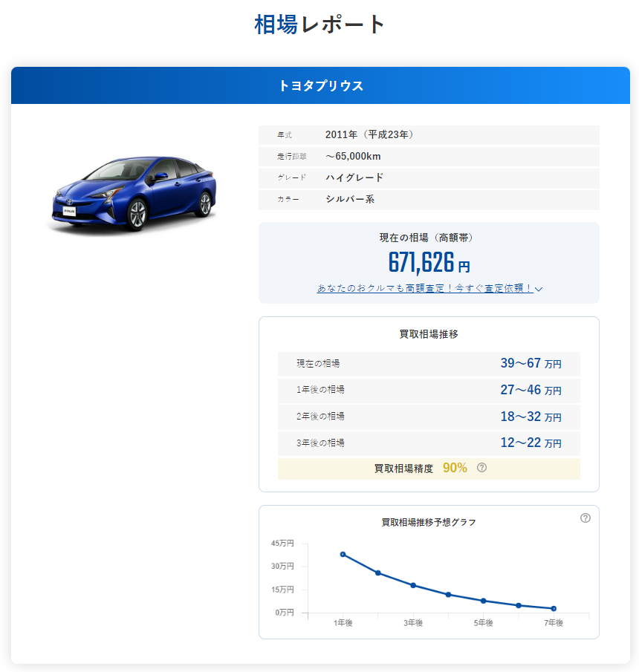Click the 1年後 data point on graph
The height and width of the screenshot is (672, 639).
tap(343, 554)
